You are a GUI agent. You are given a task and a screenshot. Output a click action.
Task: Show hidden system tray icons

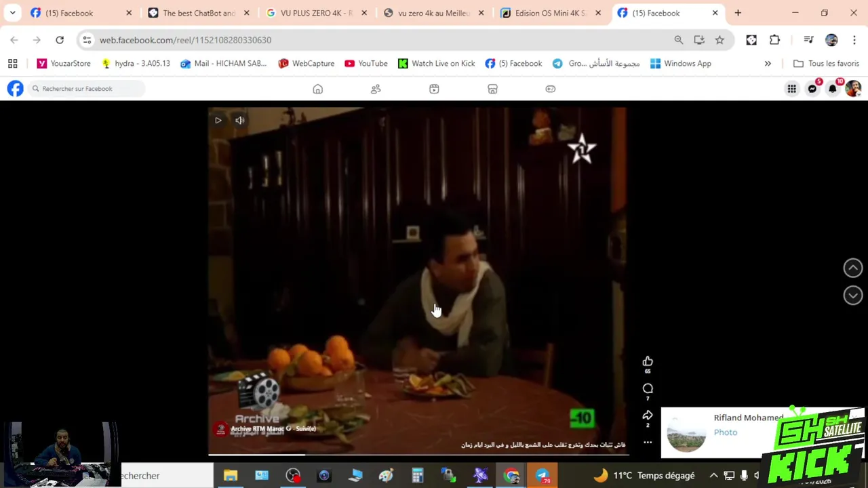[x=713, y=476]
